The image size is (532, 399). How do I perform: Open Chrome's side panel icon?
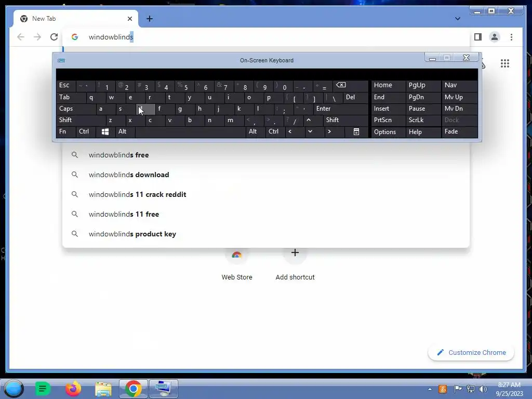(478, 37)
